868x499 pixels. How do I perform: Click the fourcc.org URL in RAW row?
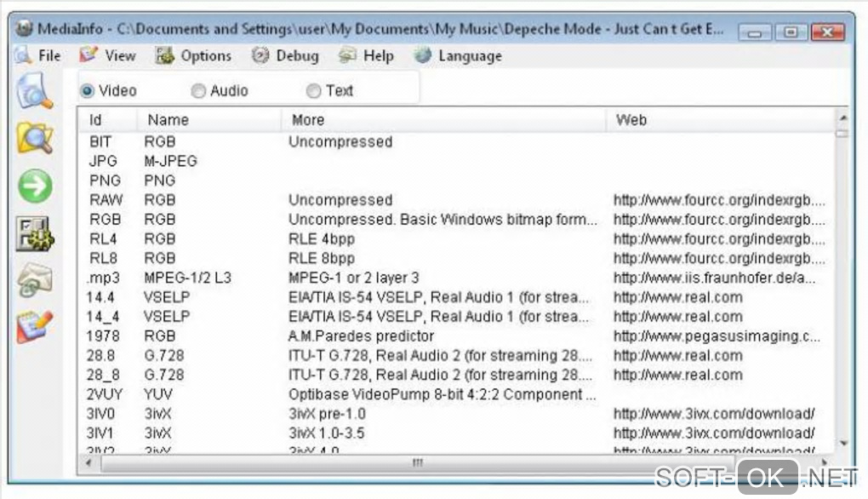(x=719, y=200)
